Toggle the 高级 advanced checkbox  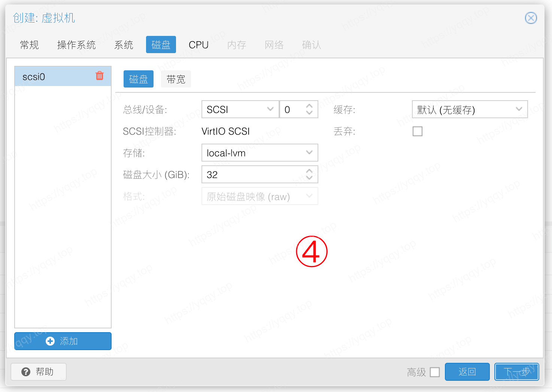coord(435,372)
